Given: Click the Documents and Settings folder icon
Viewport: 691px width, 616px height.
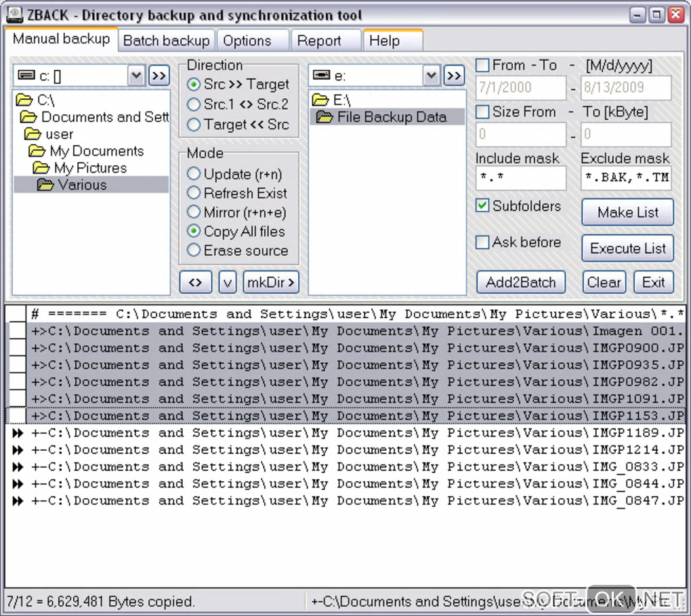Looking at the screenshot, I should click(28, 116).
